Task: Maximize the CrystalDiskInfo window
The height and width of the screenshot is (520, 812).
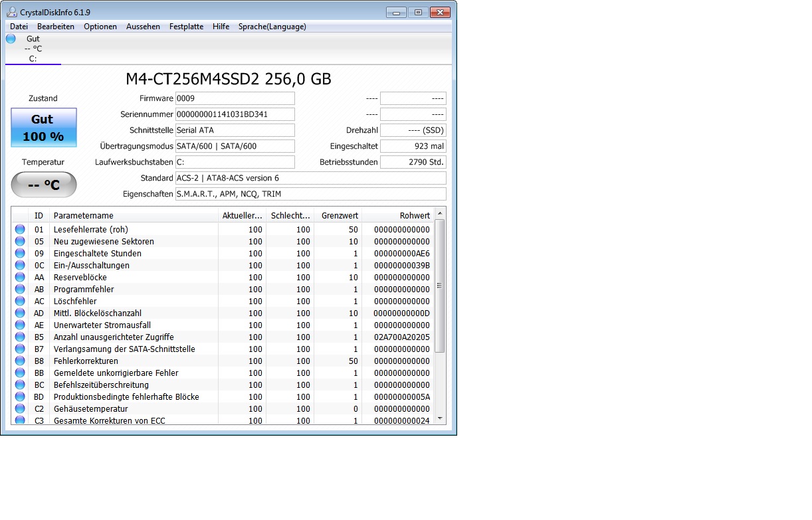Action: click(x=418, y=12)
